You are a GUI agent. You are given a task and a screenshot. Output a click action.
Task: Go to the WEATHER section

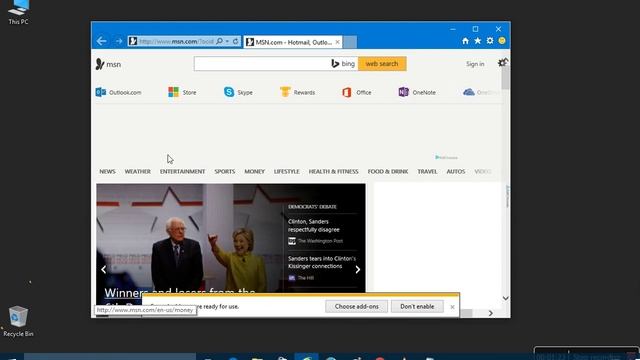point(138,171)
